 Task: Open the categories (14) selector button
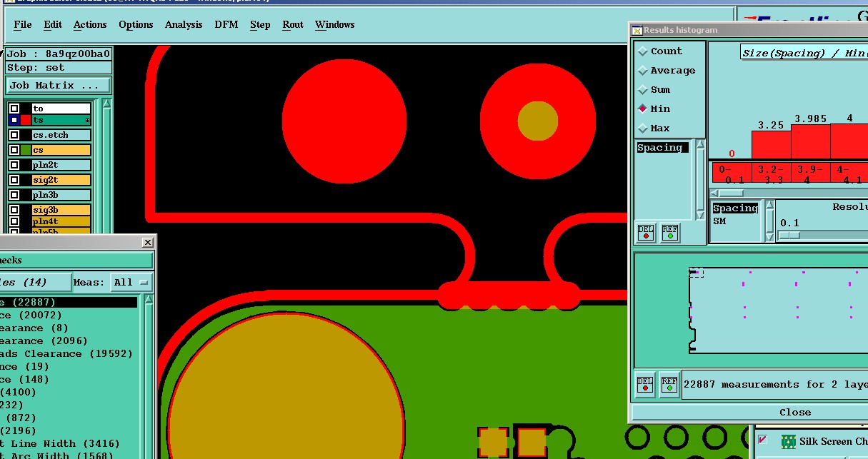tap(34, 283)
